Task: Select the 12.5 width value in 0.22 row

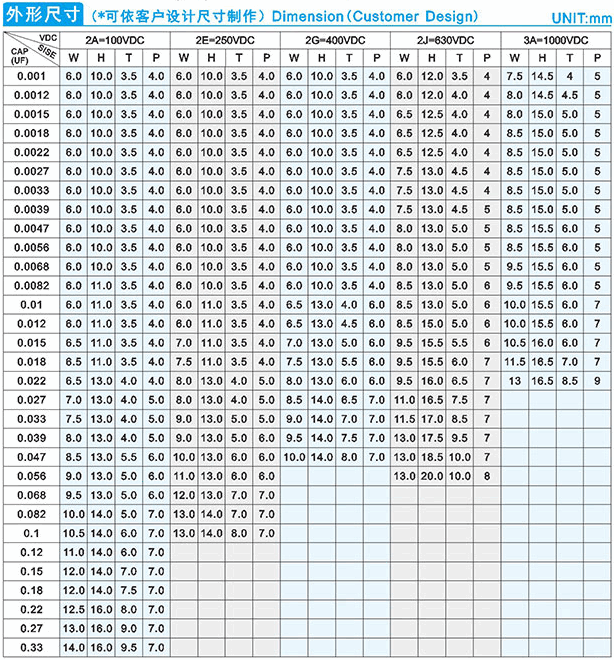Action: (x=74, y=610)
